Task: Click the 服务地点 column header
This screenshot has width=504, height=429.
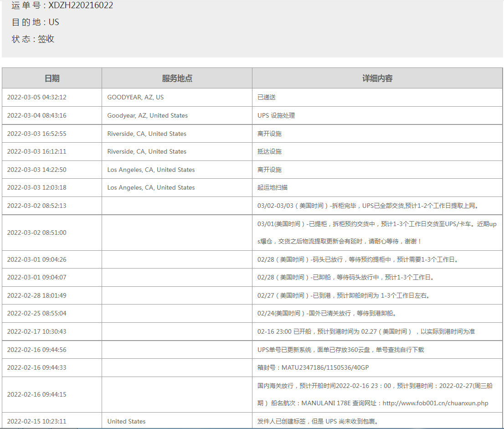Action: [177, 78]
